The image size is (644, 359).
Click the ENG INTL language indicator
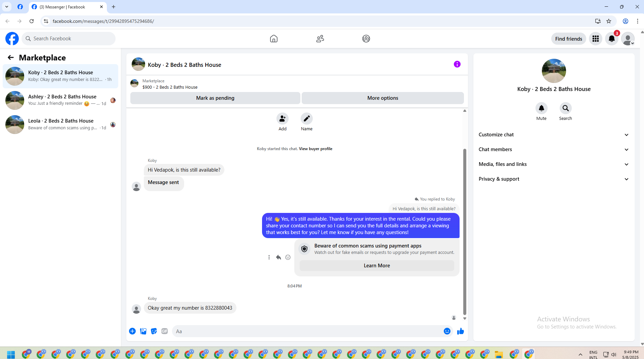pyautogui.click(x=593, y=354)
